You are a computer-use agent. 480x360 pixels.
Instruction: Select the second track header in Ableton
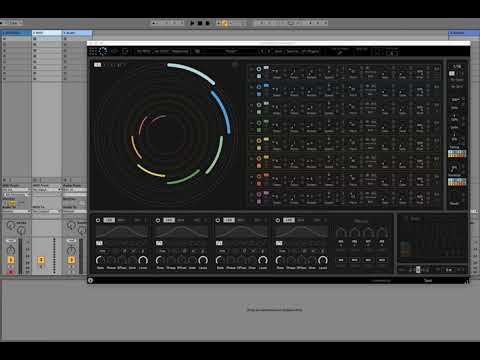(46, 33)
